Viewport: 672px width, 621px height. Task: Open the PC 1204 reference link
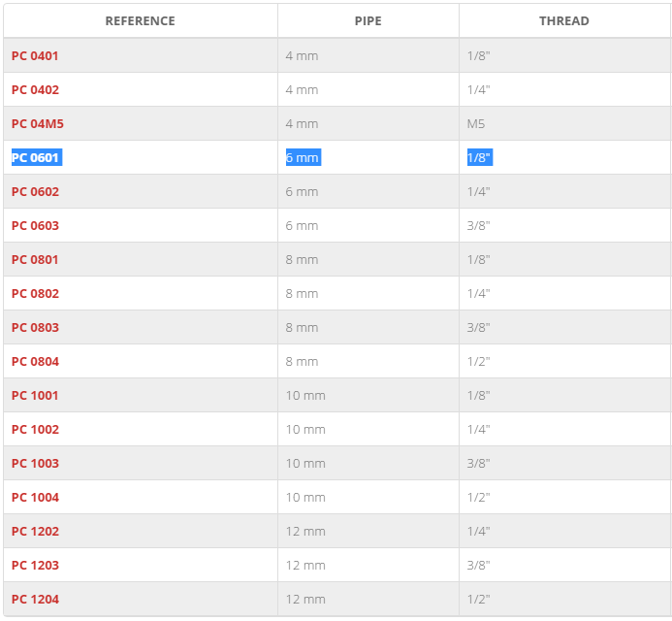pyautogui.click(x=35, y=599)
